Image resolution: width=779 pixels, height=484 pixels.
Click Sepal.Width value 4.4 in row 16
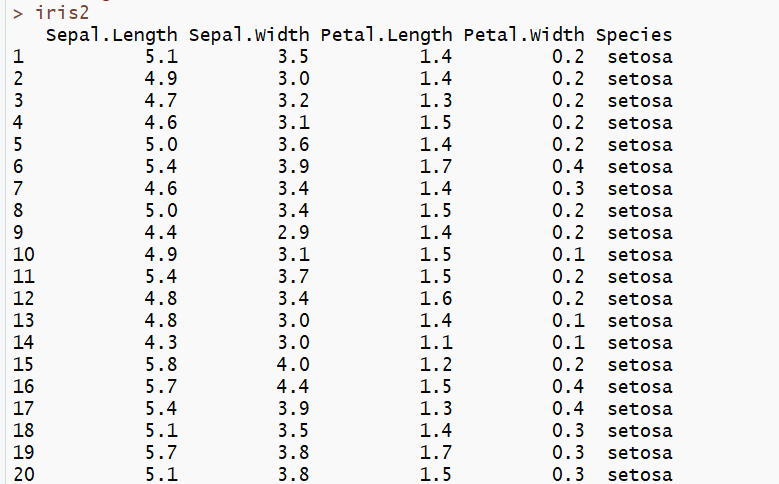point(293,387)
